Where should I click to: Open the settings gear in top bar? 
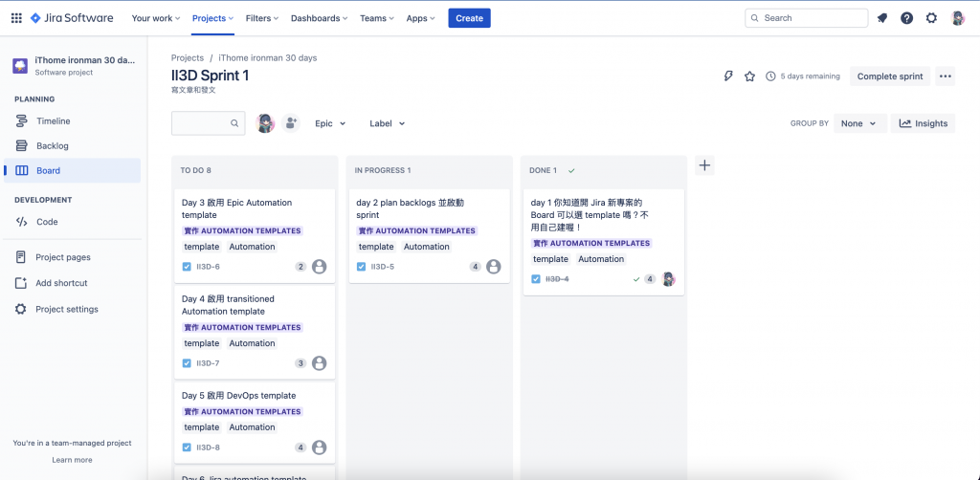(x=931, y=18)
